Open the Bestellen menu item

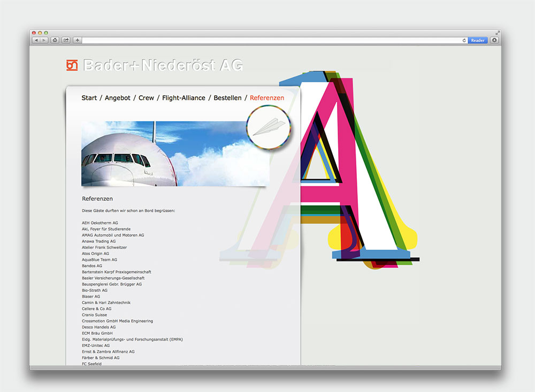click(227, 98)
